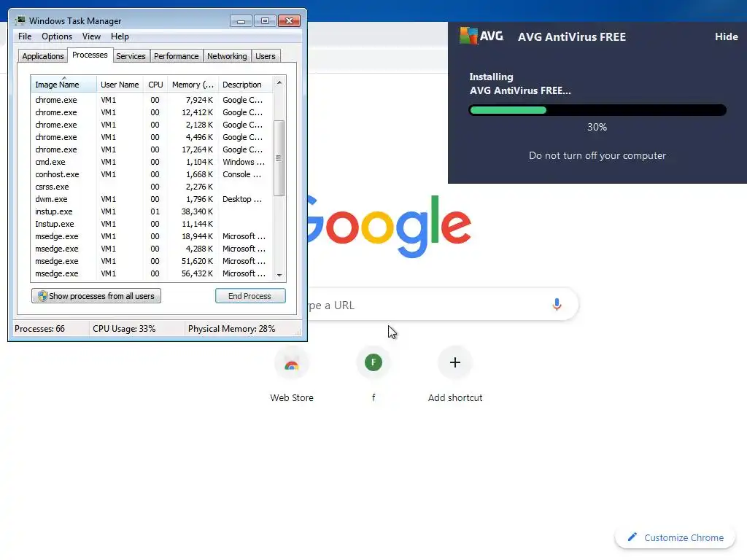The width and height of the screenshot is (747, 560).
Task: Select chrome.exe process using 2,128 K
Action: coord(152,125)
